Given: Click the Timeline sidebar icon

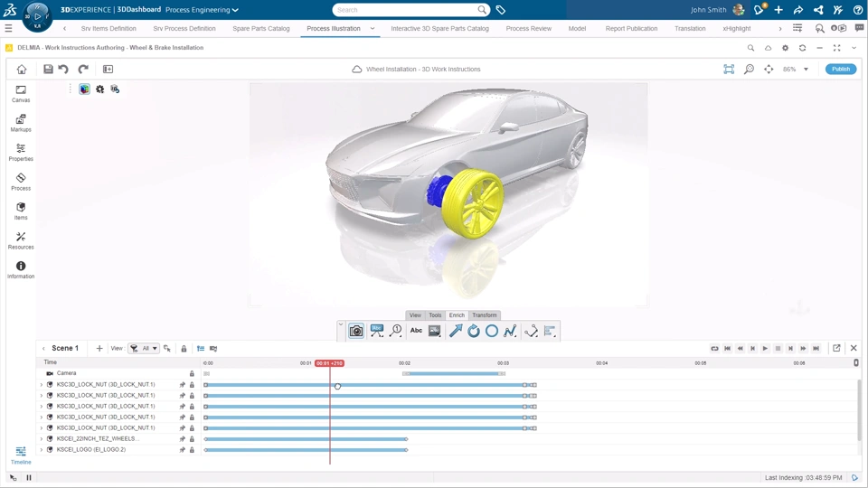Looking at the screenshot, I should 21,455.
